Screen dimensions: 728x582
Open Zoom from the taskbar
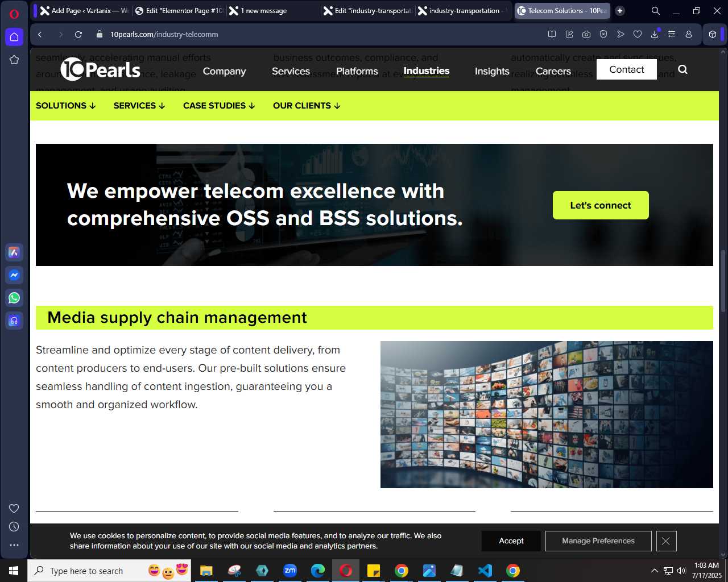tap(290, 571)
